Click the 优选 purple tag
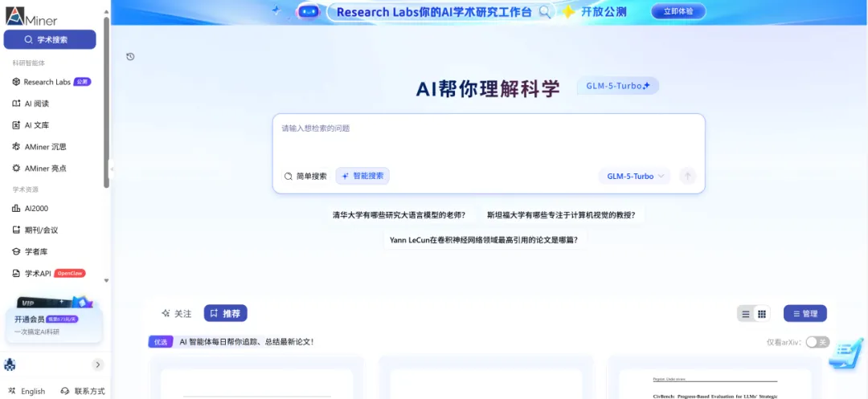This screenshot has height=399, width=868. pos(161,342)
